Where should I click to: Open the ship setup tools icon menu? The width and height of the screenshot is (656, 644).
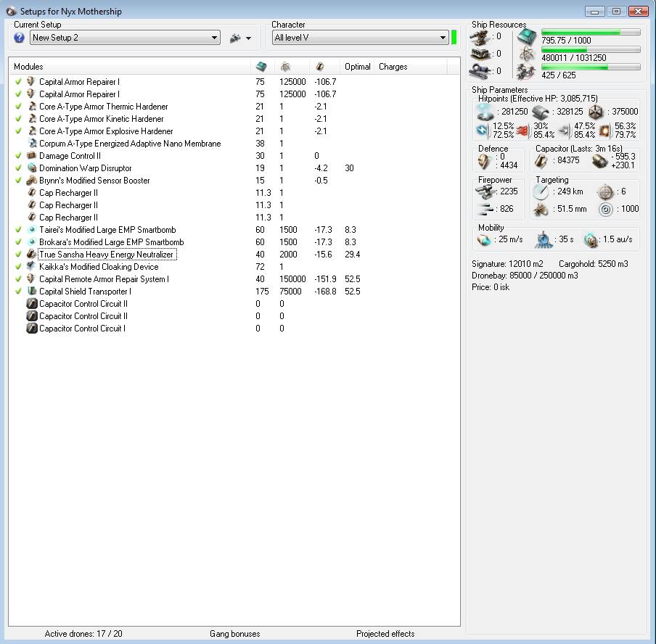pyautogui.click(x=235, y=38)
